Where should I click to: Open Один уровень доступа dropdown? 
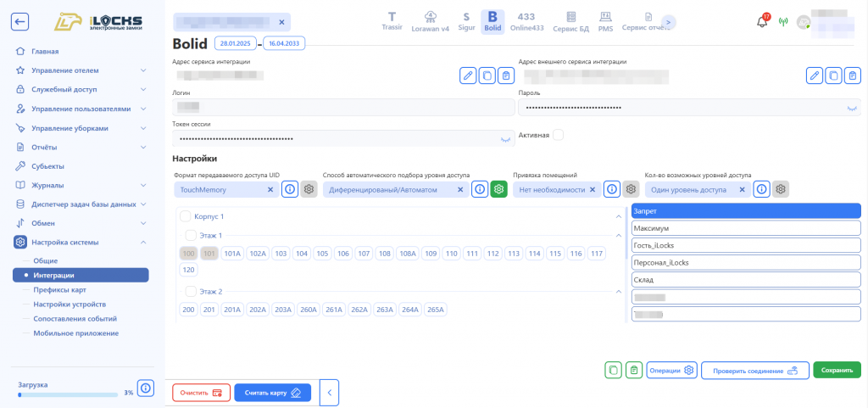point(698,189)
